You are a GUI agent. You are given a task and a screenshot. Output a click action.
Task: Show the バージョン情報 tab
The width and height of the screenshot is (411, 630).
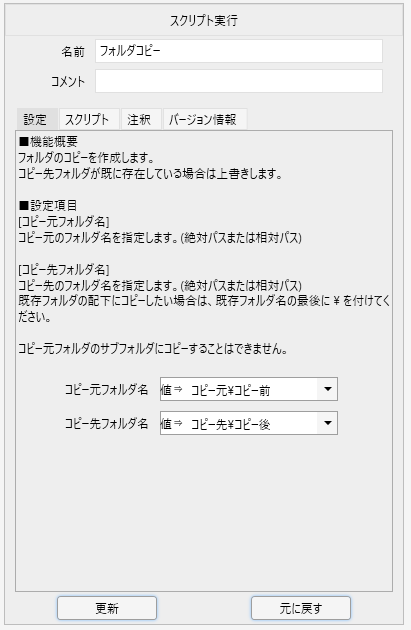(205, 119)
